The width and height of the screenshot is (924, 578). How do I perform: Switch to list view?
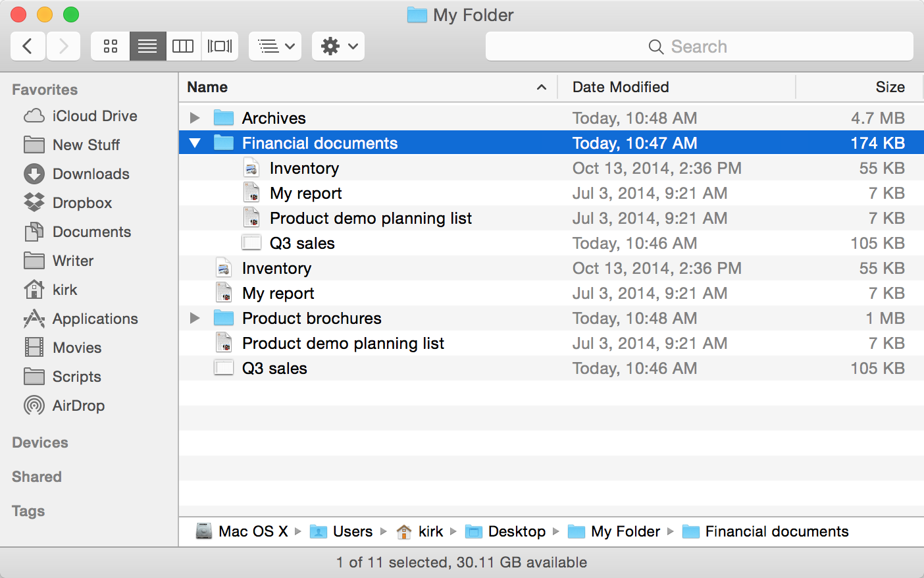pos(147,46)
